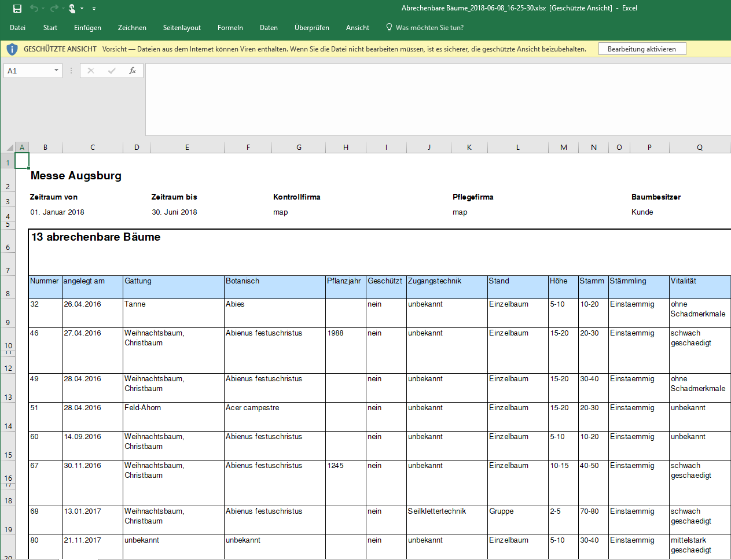
Task: Click the GESCHÜTZTE ANSICHT label
Action: (x=60, y=49)
